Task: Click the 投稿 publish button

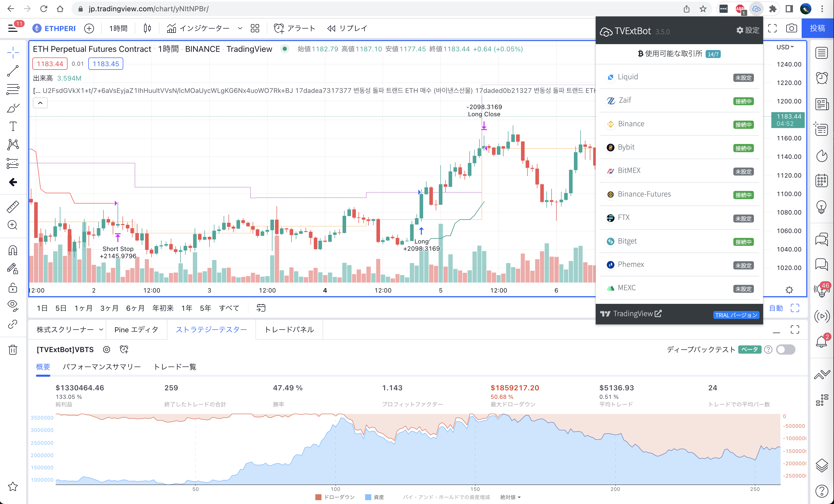Action: click(817, 28)
